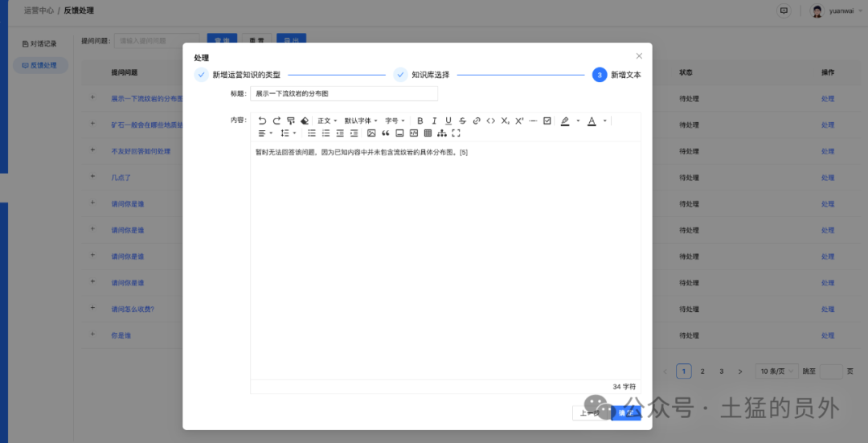Close the 处理 dialog with X
Viewport: 868px width, 443px height.
pos(640,56)
